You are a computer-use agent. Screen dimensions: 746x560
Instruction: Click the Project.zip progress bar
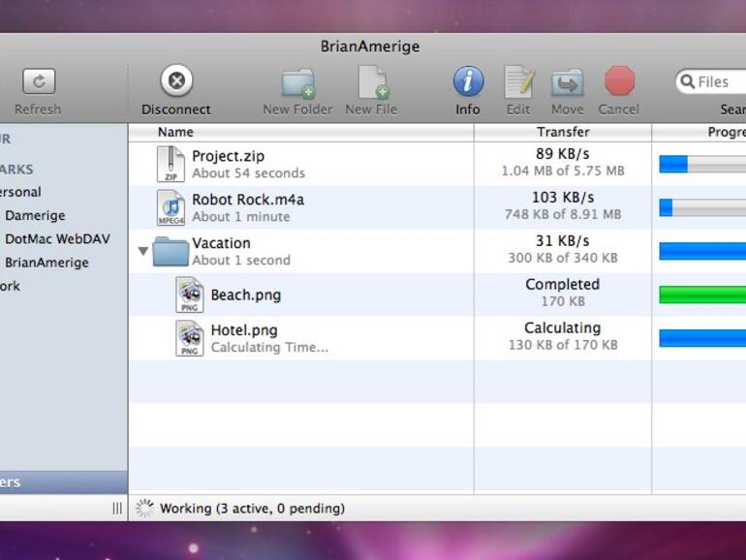point(702,164)
